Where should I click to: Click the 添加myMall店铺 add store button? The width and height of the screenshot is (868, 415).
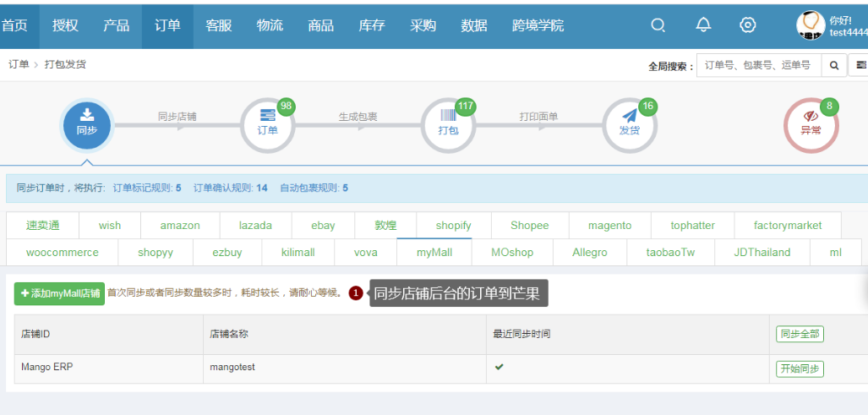click(59, 293)
